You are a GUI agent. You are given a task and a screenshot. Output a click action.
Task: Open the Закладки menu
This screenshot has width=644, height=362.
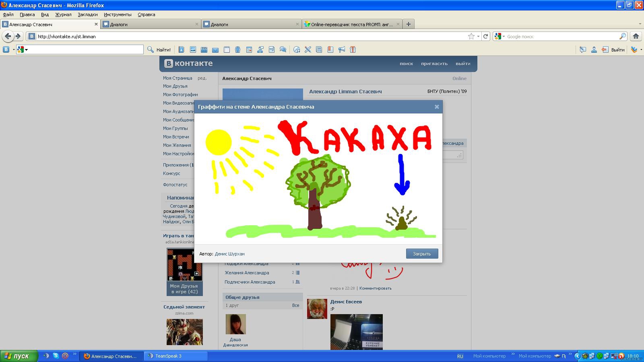pos(88,14)
